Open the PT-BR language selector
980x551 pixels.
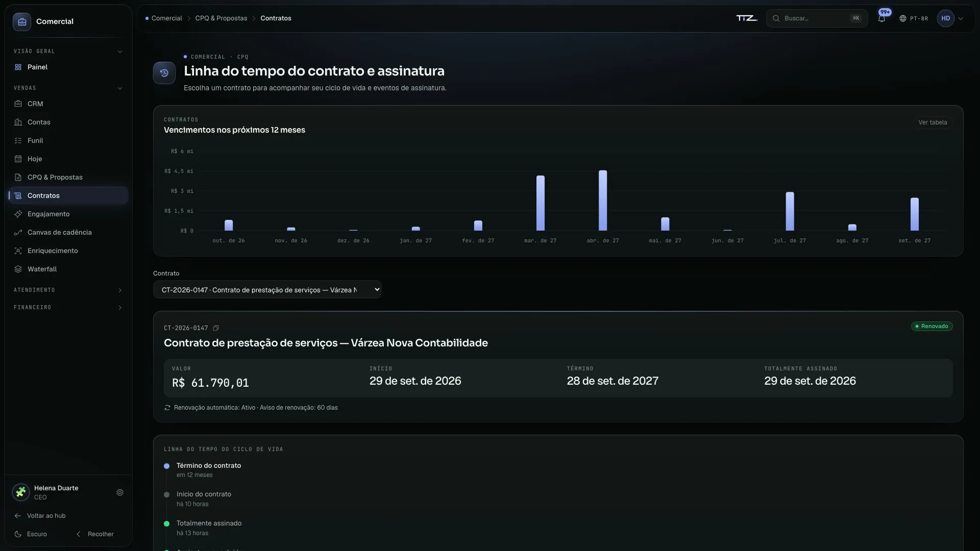pos(914,18)
